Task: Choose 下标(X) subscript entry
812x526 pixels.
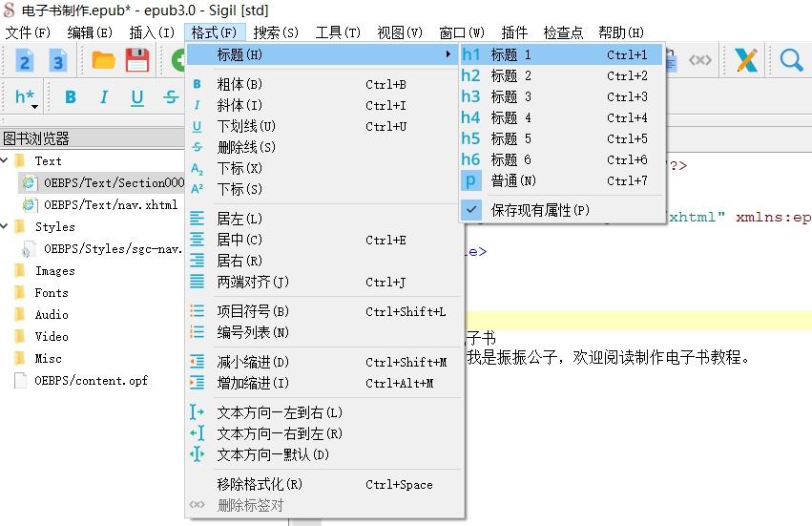Action: (x=324, y=168)
